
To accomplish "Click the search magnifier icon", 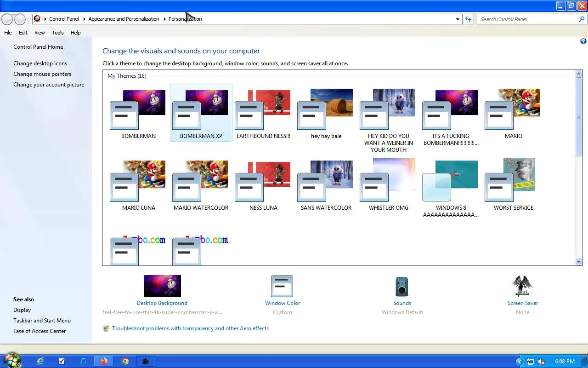I will coord(582,19).
